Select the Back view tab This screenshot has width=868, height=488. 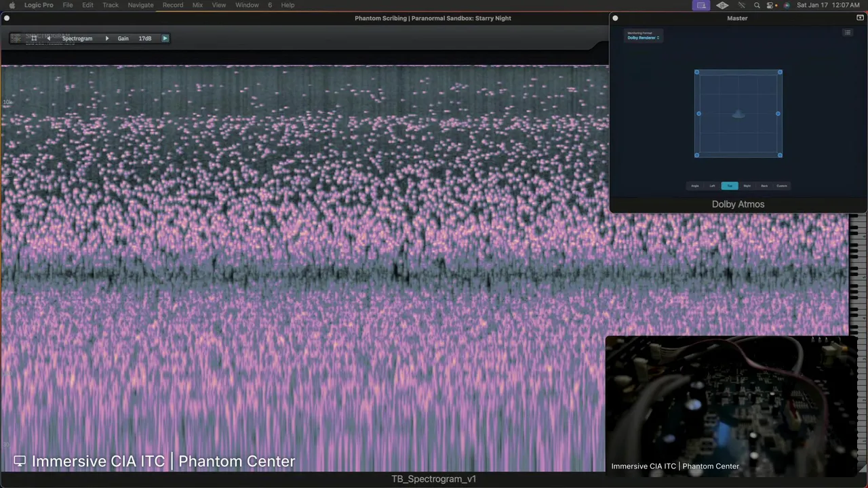(764, 186)
